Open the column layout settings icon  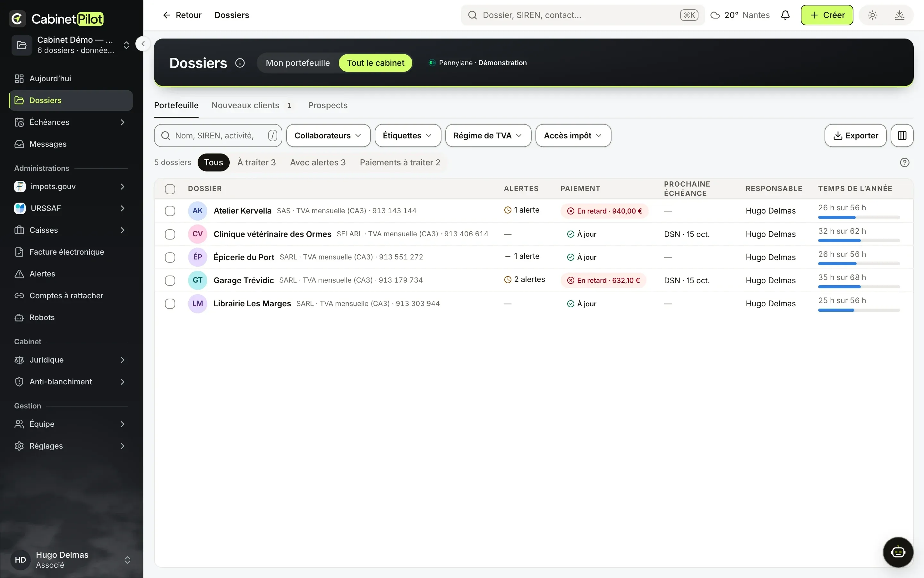point(902,135)
